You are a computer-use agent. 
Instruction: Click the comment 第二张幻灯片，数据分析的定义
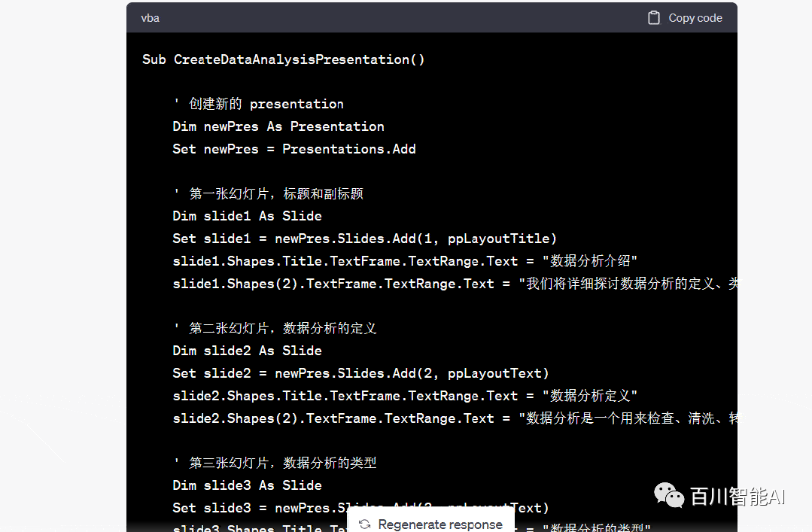point(275,328)
